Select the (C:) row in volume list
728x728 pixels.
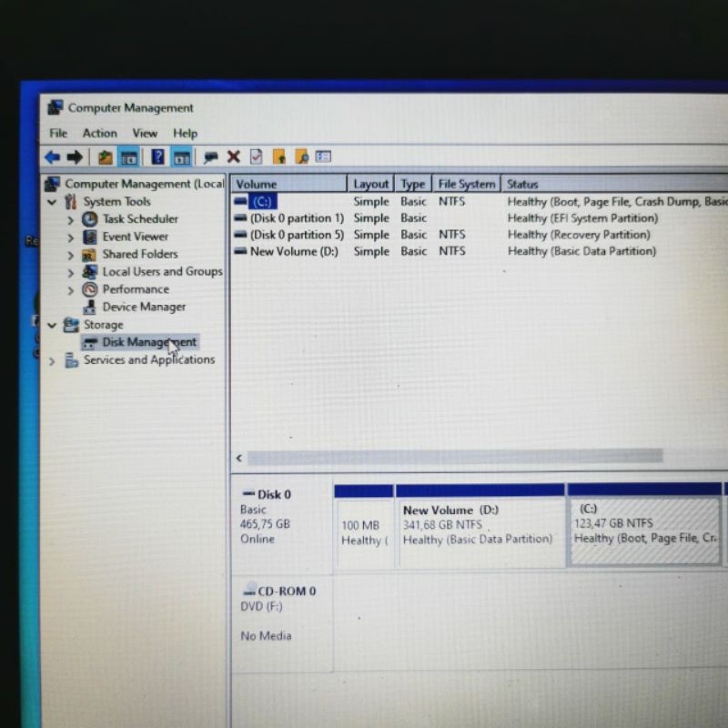263,202
